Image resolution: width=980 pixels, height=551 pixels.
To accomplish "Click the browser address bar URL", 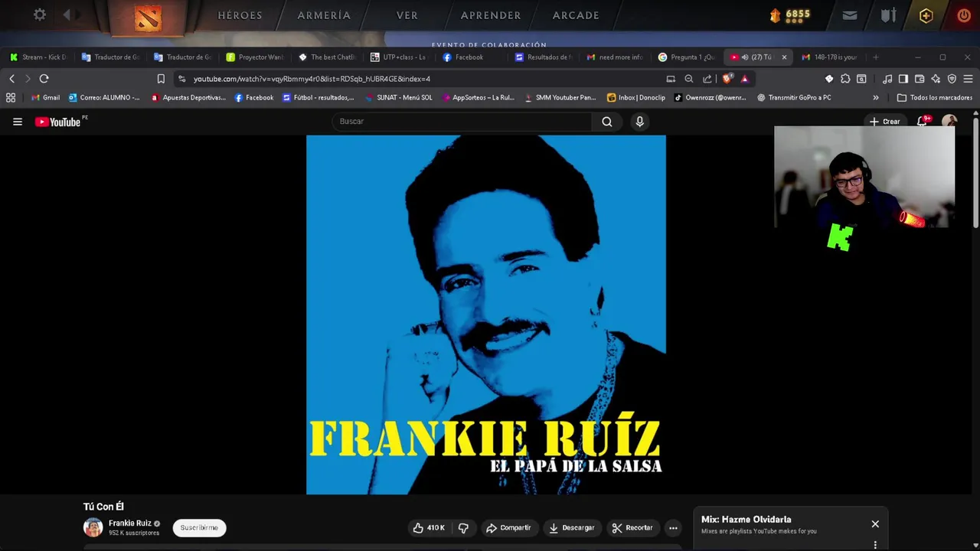I will click(312, 78).
